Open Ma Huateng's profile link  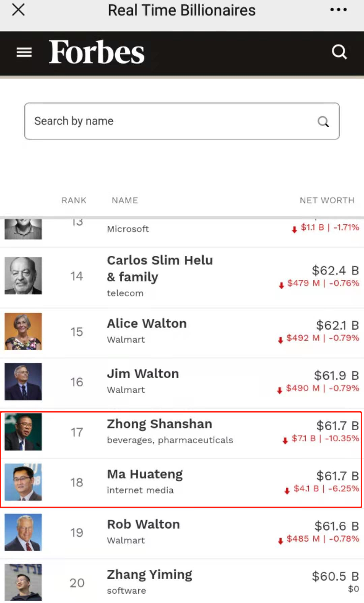point(145,474)
